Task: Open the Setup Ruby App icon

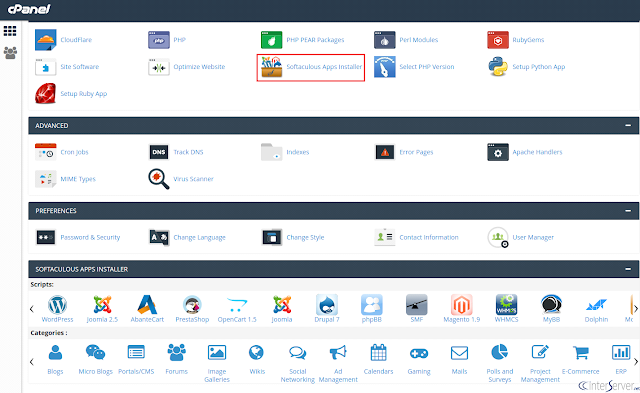Action: point(45,93)
